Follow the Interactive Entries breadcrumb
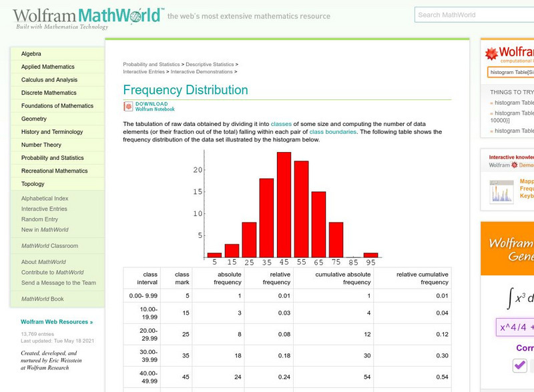Viewport: 534px width, 392px height. coord(144,72)
